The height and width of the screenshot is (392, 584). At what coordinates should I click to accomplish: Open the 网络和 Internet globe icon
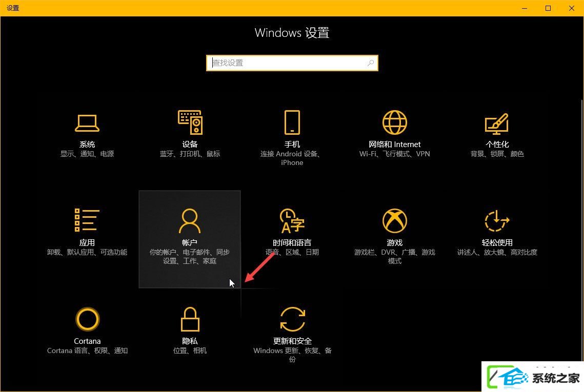(395, 122)
